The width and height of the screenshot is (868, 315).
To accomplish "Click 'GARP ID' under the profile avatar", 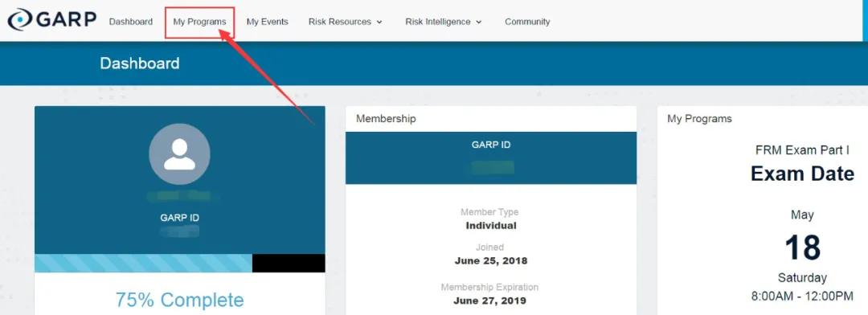I will pos(179,218).
